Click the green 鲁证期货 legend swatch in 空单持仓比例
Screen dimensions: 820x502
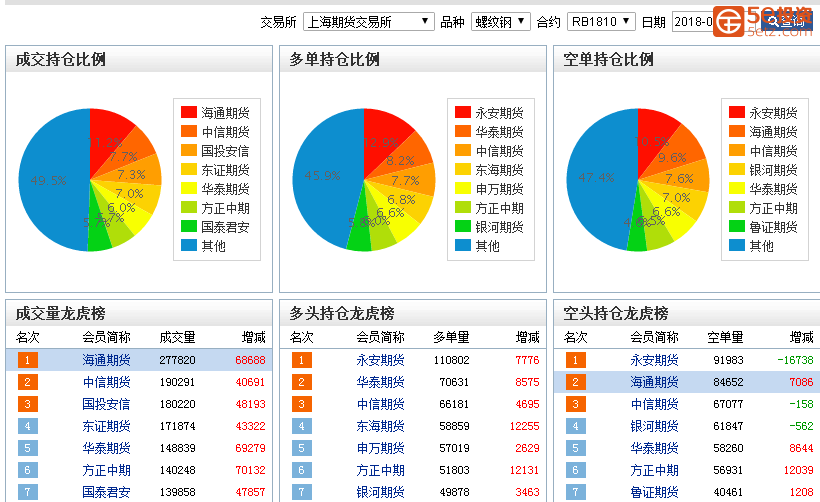[737, 226]
